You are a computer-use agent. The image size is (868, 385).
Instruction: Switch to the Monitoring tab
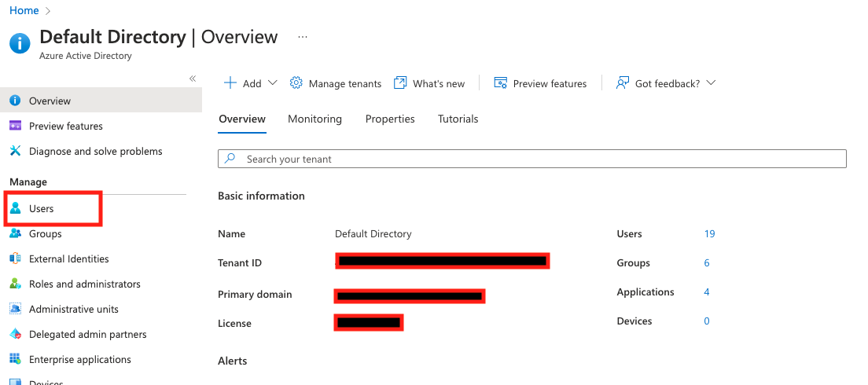[314, 119]
